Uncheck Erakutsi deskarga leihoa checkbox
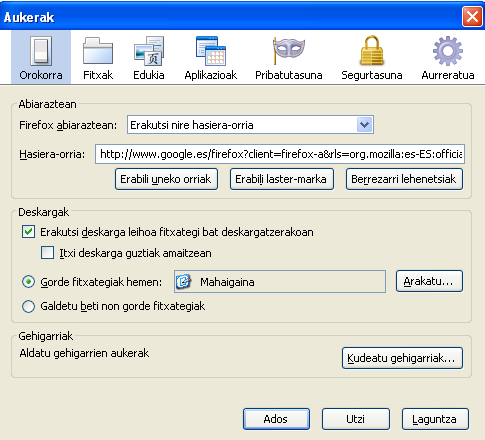Viewport: 485px width, 440px height. [28, 232]
